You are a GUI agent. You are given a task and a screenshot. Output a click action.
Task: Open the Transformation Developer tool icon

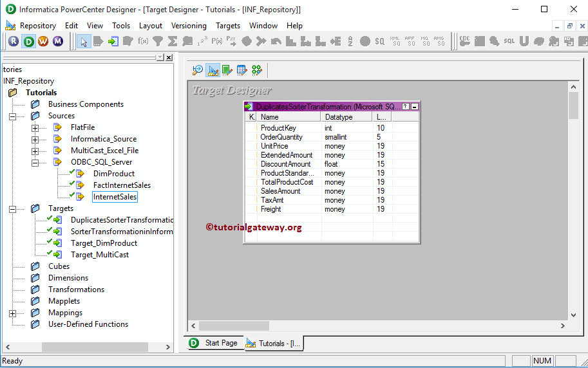click(227, 70)
